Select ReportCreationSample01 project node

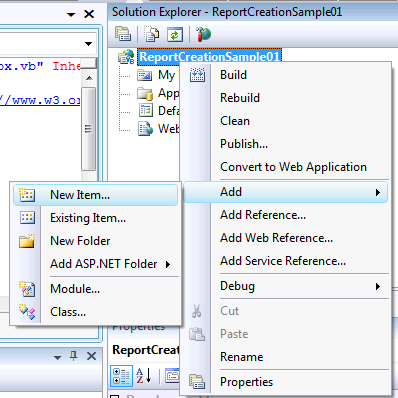[x=209, y=56]
